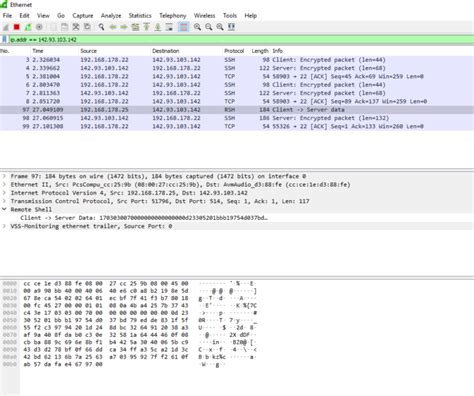Toggle auto scroll during live capture

169,27
